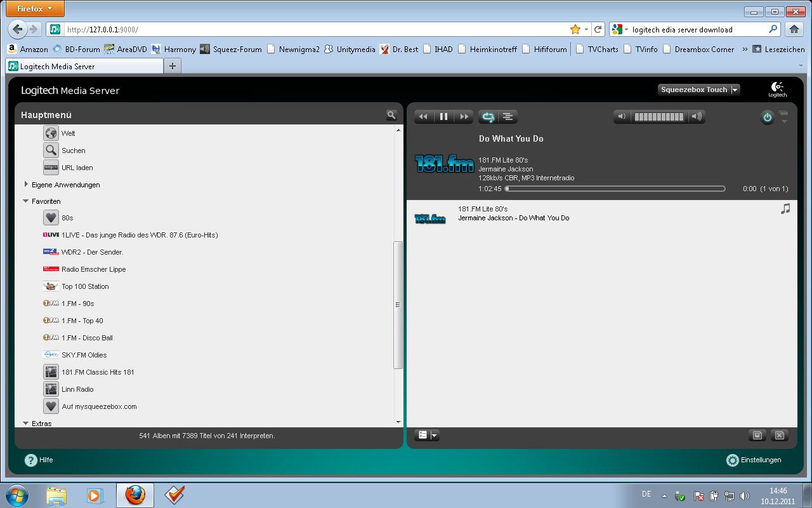812x508 pixels.
Task: Click the search icon in Hauptmenü
Action: pyautogui.click(x=391, y=115)
